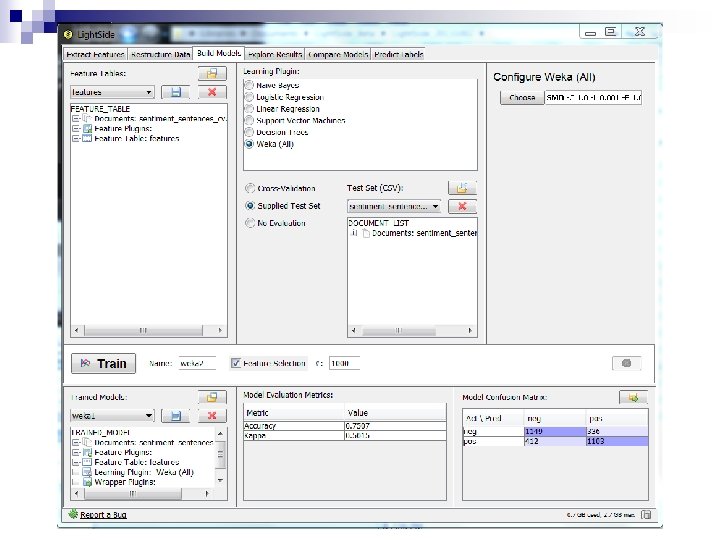Select the Decision Trees plugin
720x540 pixels.
pyautogui.click(x=249, y=132)
